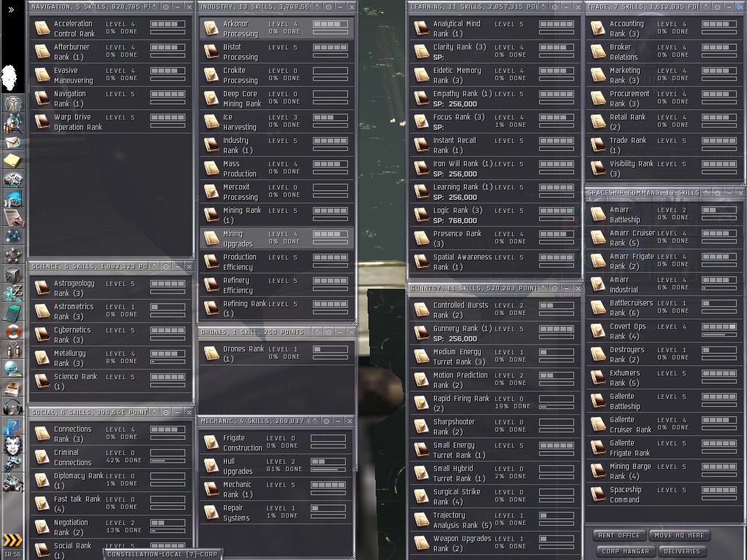Open the blue question mark info icon
The height and width of the screenshot is (560, 747).
coord(13,426)
